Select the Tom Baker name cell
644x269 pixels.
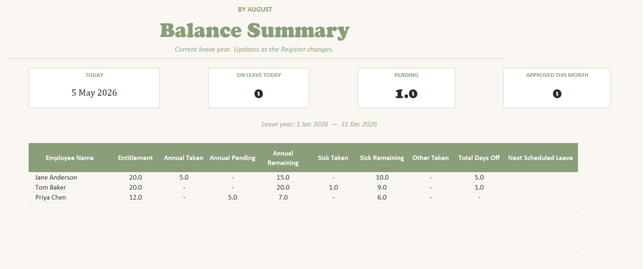point(50,188)
